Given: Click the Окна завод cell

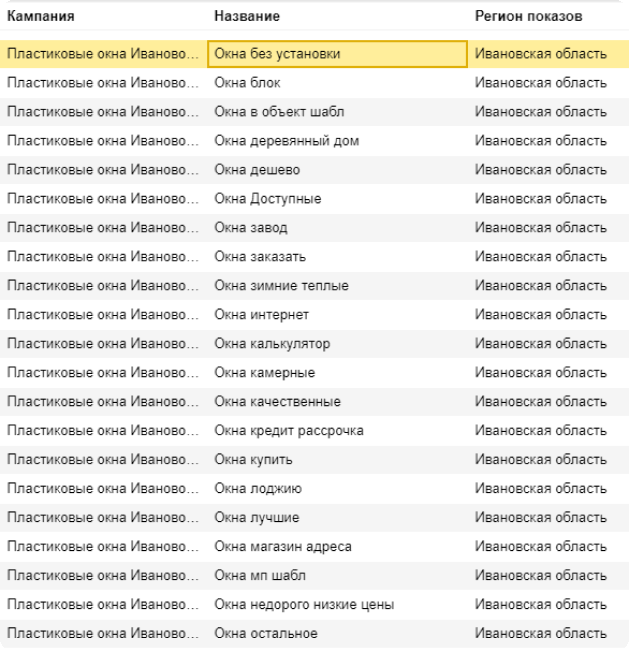Looking at the screenshot, I should coord(251,228).
